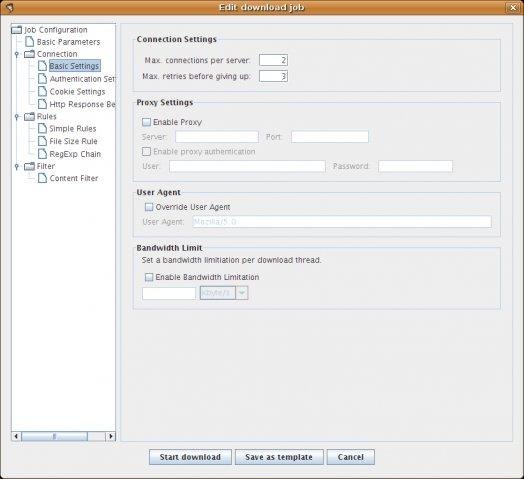
Task: Select the Job Configuration root label
Action: tap(55, 30)
